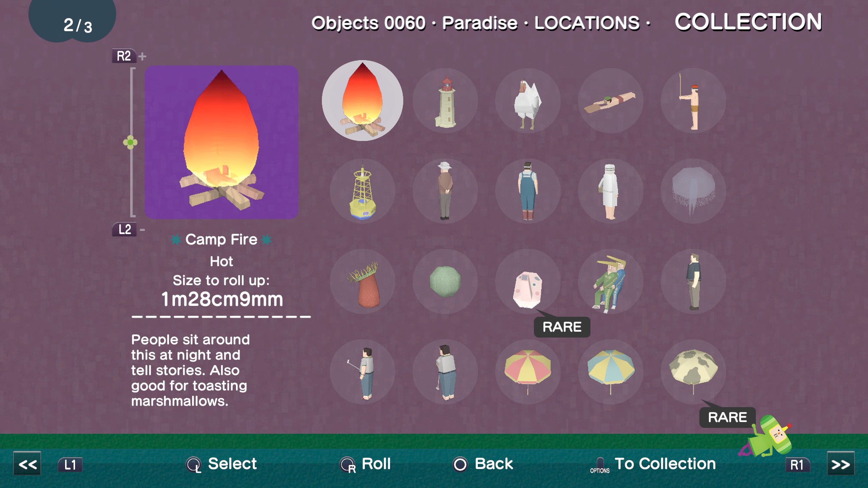
Task: Select the red and yellow beach umbrella
Action: coord(528,372)
